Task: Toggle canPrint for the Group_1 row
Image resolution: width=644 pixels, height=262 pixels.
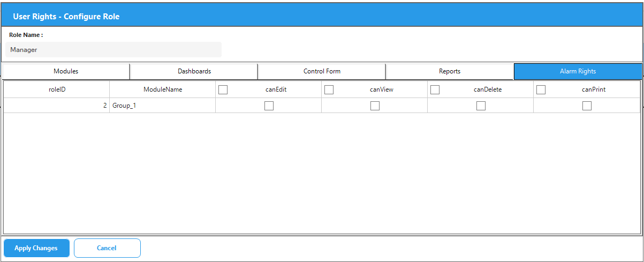Action: (x=587, y=106)
